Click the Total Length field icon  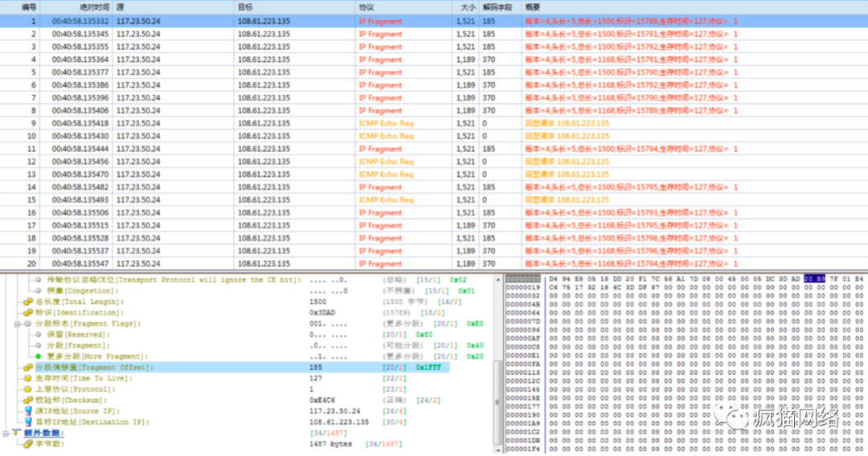27,302
